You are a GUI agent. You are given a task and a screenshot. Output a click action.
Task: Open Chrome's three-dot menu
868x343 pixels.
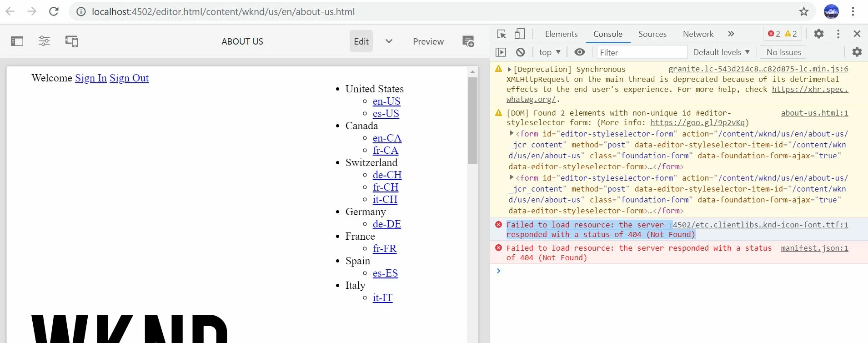tap(853, 11)
